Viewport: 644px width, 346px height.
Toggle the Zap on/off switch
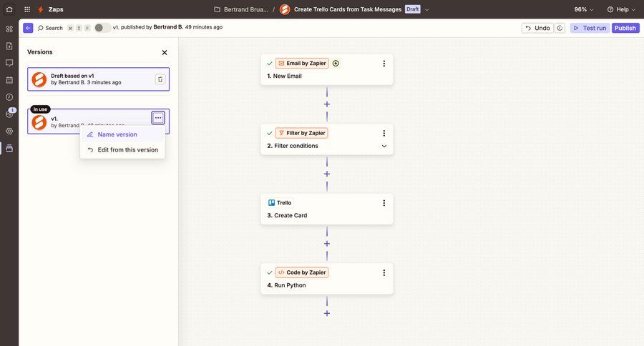click(x=102, y=27)
